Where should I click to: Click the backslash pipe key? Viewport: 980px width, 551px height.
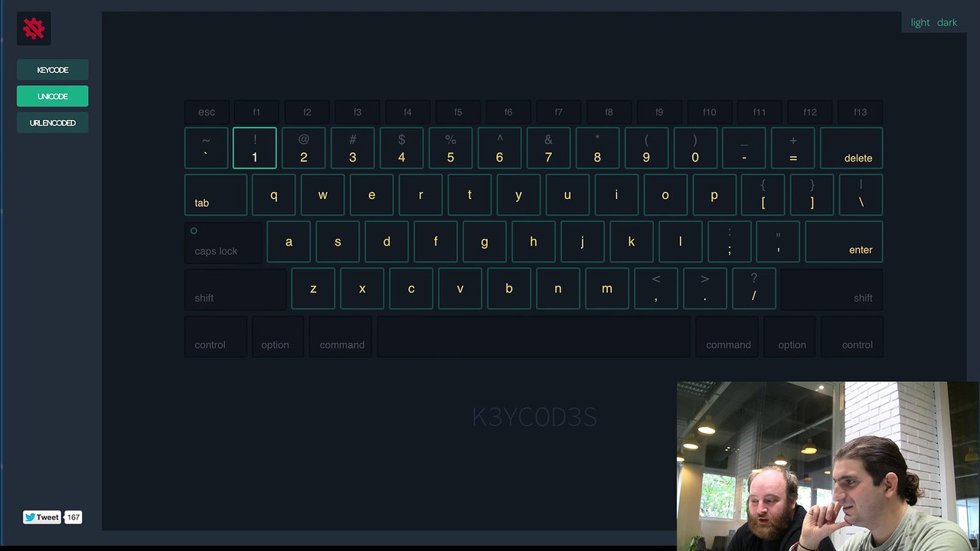pyautogui.click(x=861, y=194)
